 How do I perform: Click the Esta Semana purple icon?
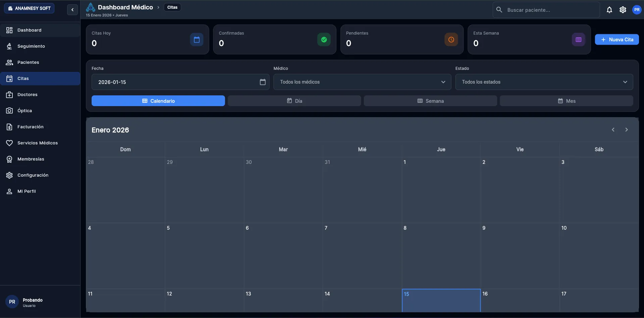coord(578,40)
